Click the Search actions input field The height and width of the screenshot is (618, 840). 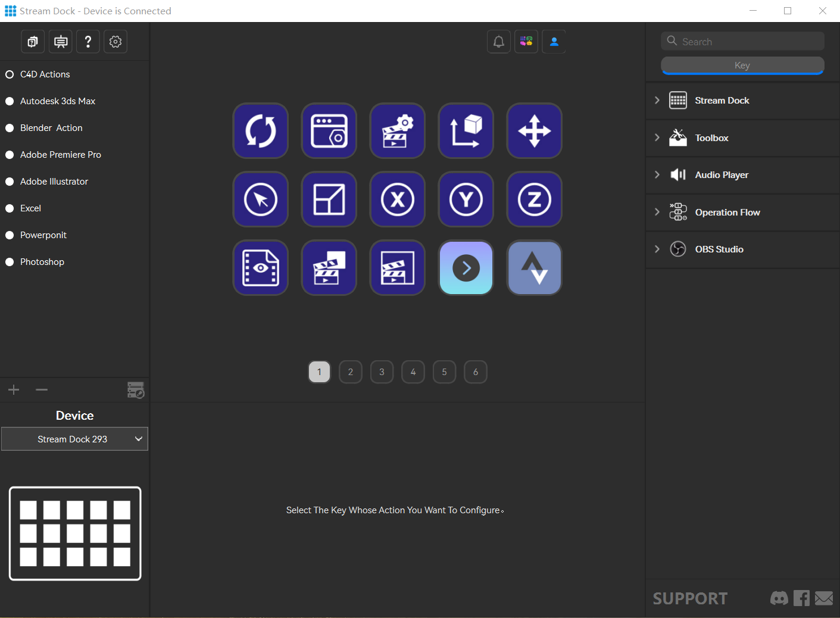(742, 41)
